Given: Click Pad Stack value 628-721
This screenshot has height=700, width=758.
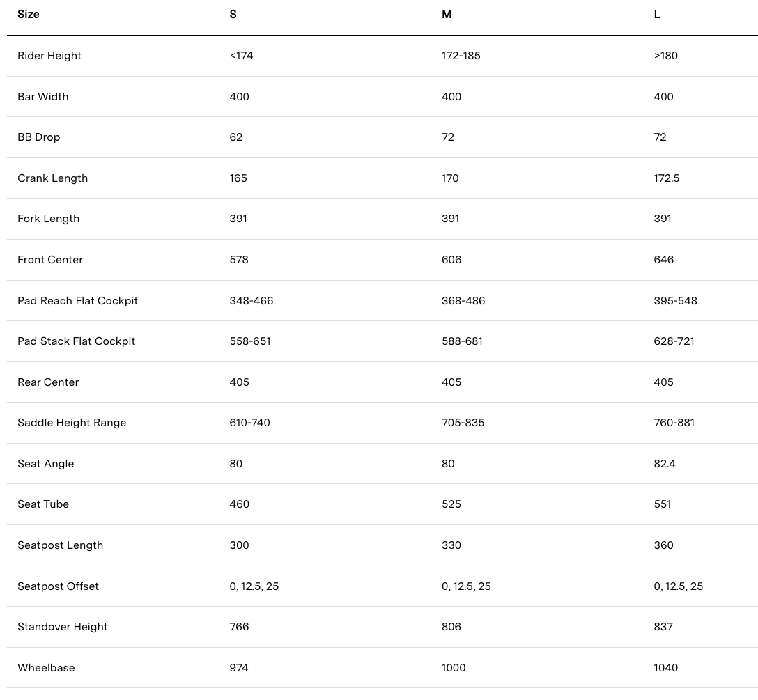Looking at the screenshot, I should pyautogui.click(x=674, y=341).
